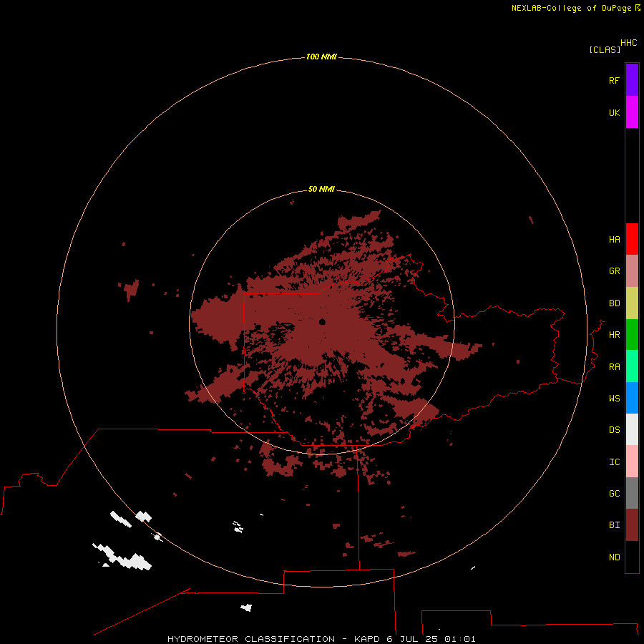Select the IC pink legend swatch
Viewport: 644px width, 644px height.
click(x=632, y=462)
